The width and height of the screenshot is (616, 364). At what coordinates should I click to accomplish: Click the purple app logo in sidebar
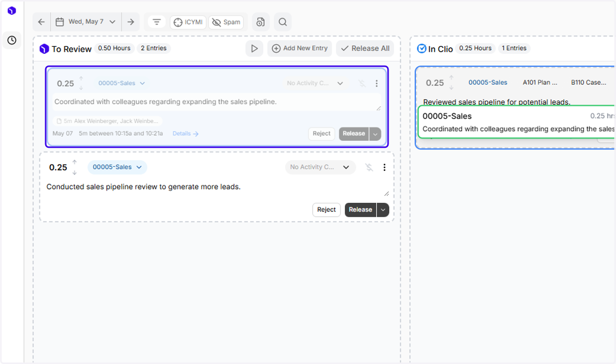(12, 11)
